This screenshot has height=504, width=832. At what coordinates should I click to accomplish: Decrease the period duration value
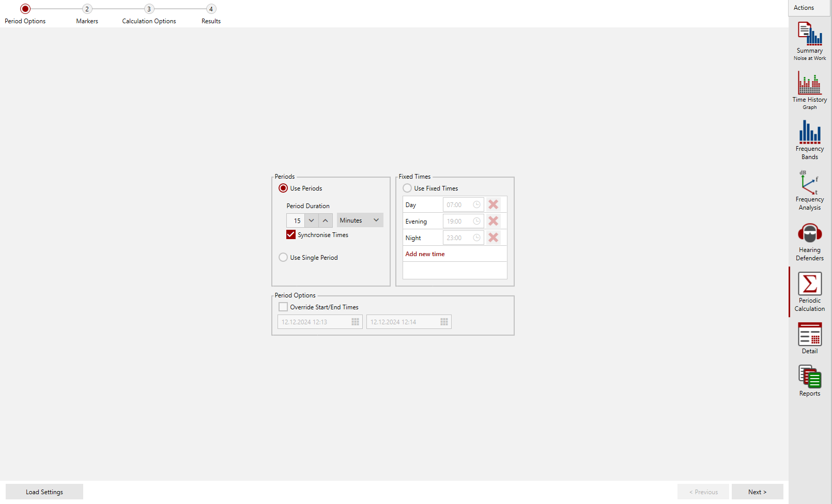coord(311,220)
